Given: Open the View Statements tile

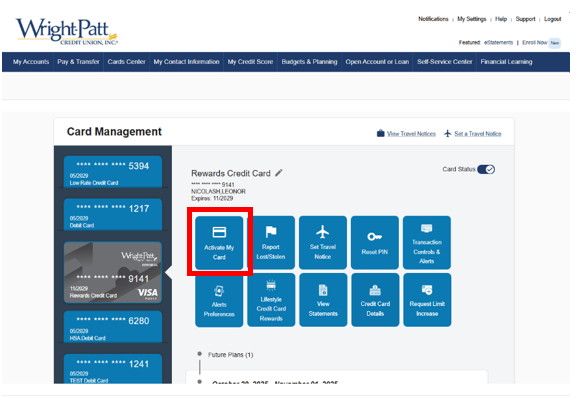Looking at the screenshot, I should click(323, 300).
